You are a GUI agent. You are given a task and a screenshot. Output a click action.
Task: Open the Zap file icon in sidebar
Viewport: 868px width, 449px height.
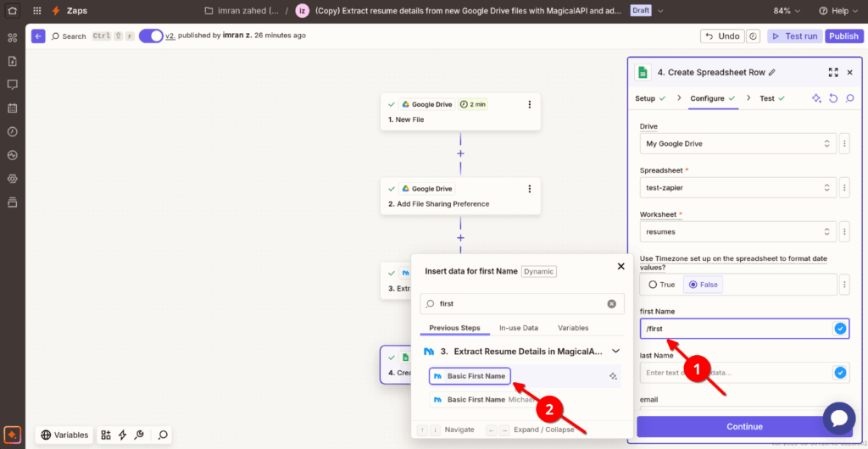tap(12, 61)
